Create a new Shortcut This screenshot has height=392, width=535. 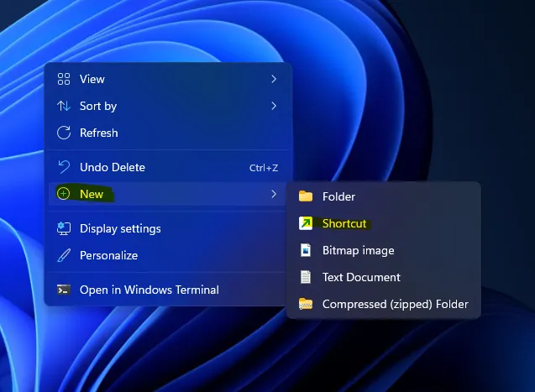click(384, 223)
